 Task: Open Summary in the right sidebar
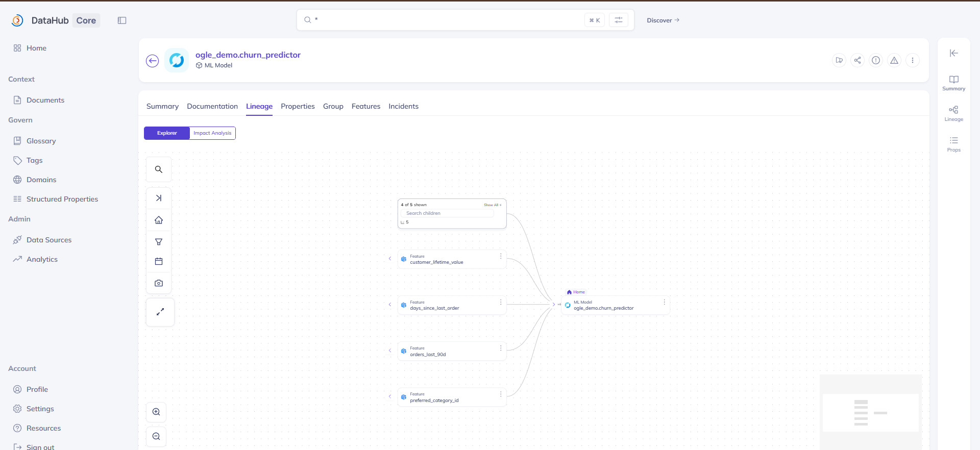click(954, 83)
